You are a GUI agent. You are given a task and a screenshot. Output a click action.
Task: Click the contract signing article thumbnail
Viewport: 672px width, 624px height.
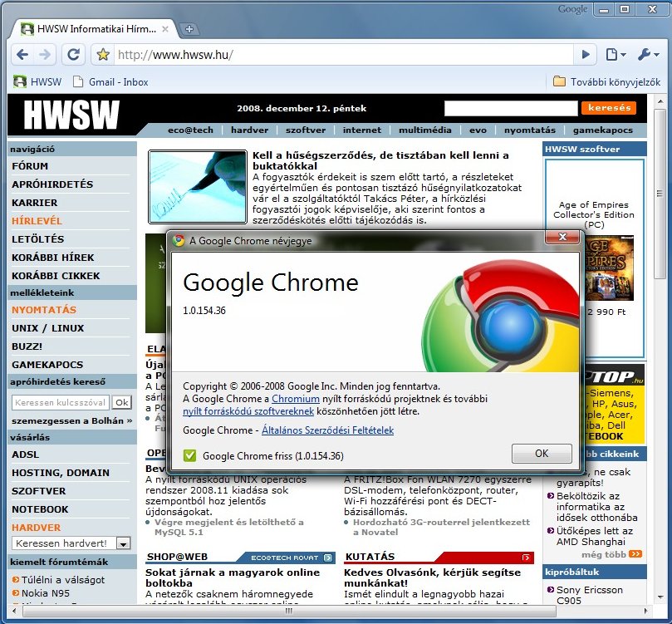198,187
